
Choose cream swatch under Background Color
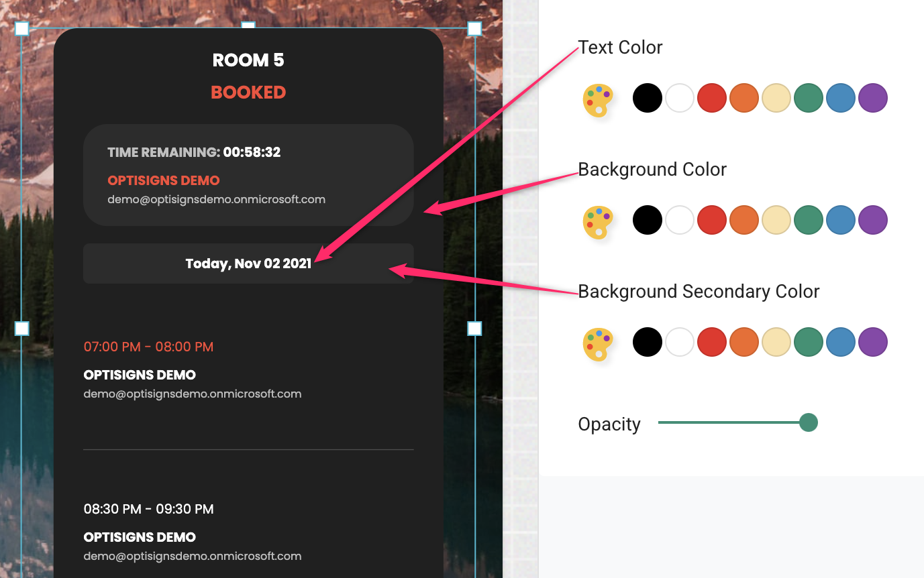point(776,220)
